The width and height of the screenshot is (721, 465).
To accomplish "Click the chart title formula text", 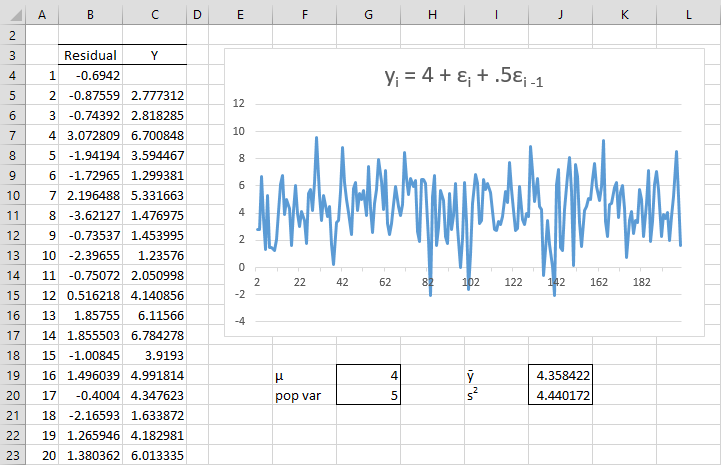I will coord(460,76).
